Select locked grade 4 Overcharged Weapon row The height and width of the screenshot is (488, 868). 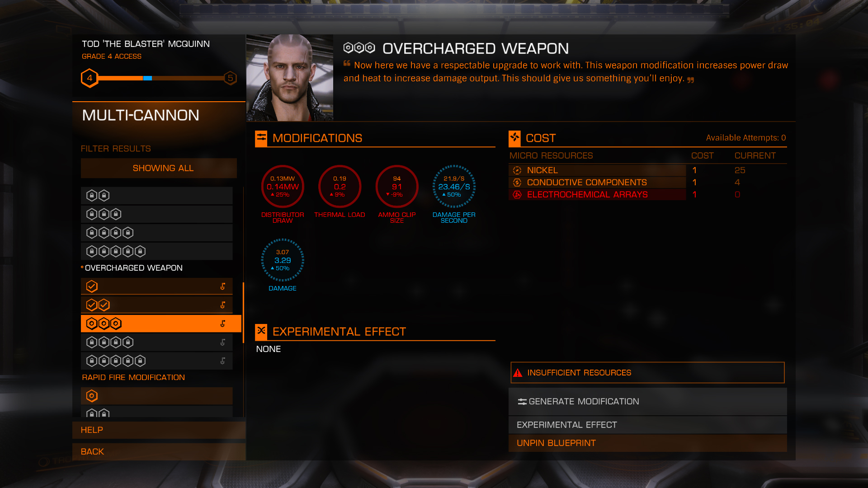(156, 342)
